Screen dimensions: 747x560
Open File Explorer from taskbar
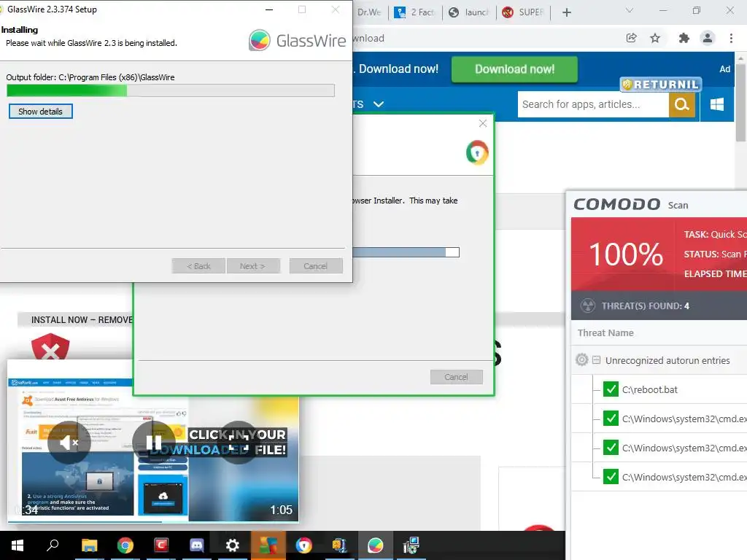(89, 545)
